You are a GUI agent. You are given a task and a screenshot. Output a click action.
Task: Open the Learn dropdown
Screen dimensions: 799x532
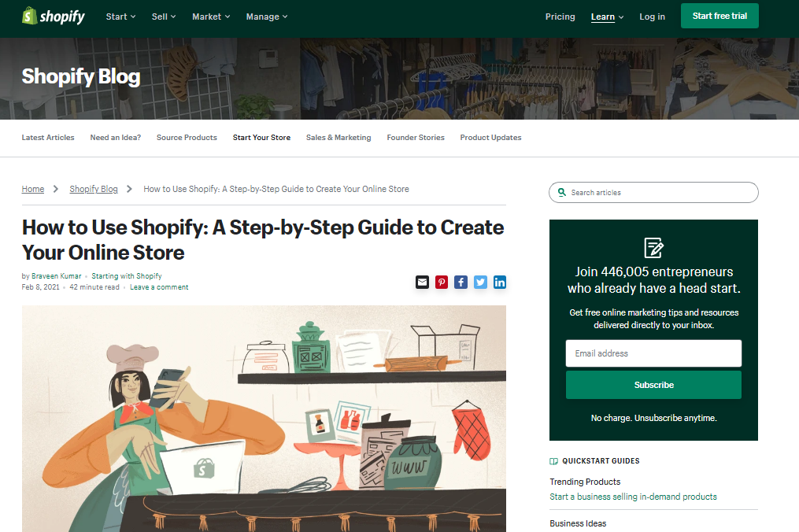coord(608,17)
